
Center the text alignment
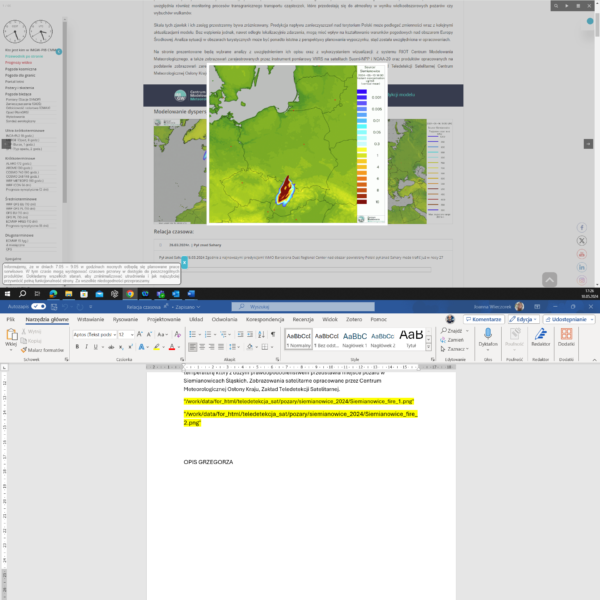click(202, 347)
